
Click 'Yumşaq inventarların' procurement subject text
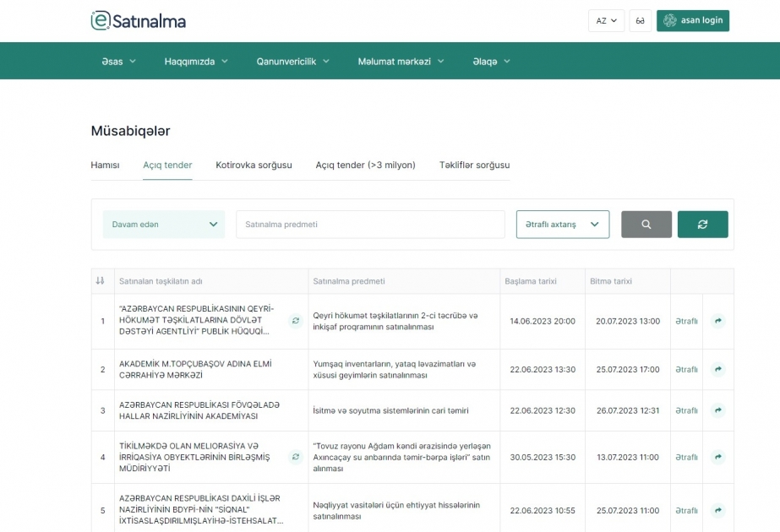395,369
